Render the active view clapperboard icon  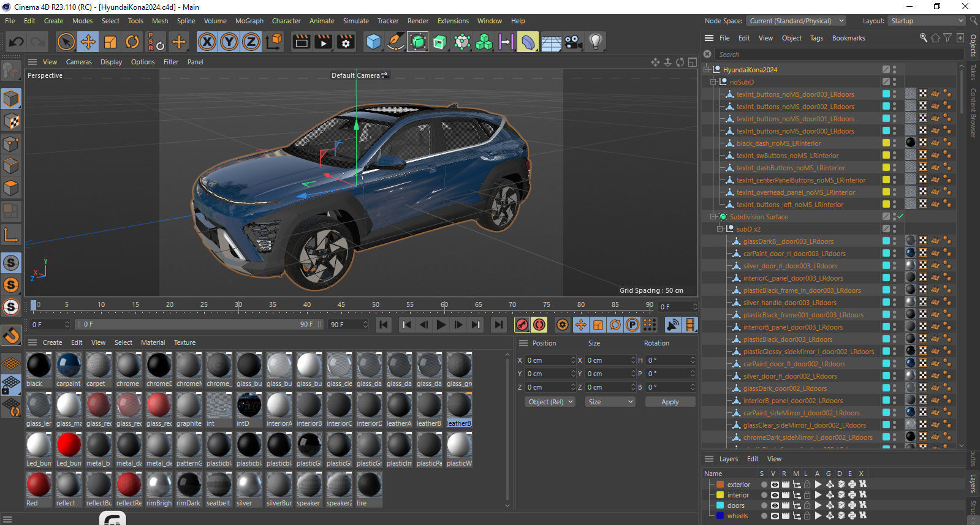[302, 42]
